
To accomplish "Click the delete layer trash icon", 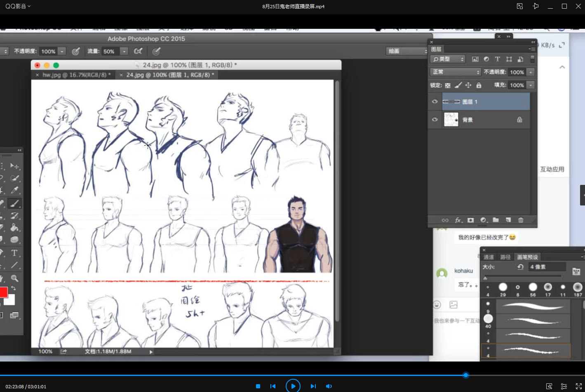I will tap(521, 220).
